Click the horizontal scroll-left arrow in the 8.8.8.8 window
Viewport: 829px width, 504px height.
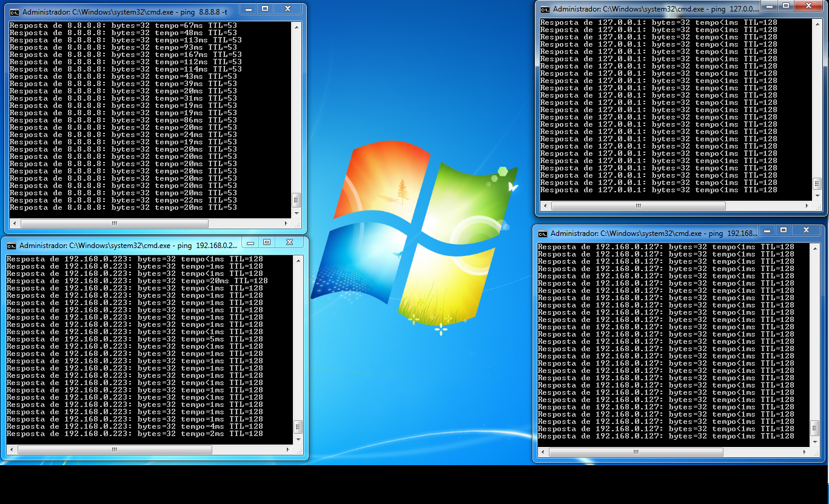click(x=15, y=224)
